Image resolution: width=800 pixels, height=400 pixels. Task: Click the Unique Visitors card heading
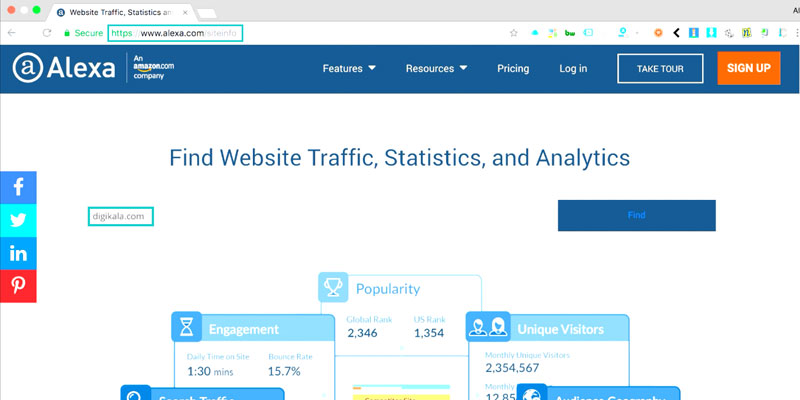(560, 330)
